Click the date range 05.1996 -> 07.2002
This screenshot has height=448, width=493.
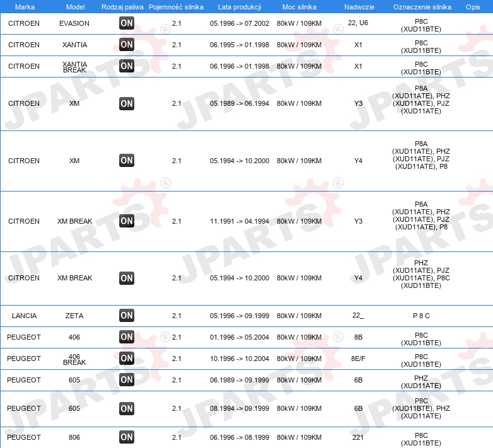click(240, 23)
